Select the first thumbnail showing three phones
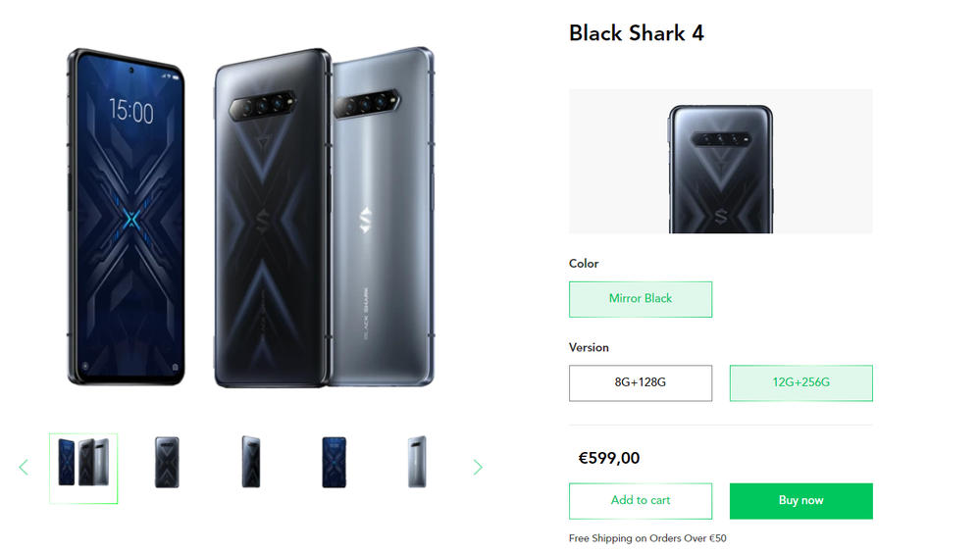This screenshot has width=980, height=554. click(83, 468)
